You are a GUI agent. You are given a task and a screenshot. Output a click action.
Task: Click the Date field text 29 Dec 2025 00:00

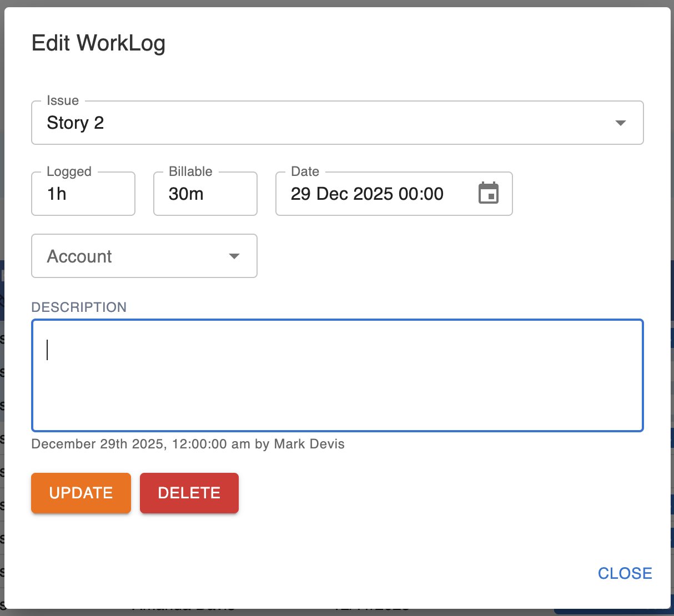pyautogui.click(x=367, y=194)
